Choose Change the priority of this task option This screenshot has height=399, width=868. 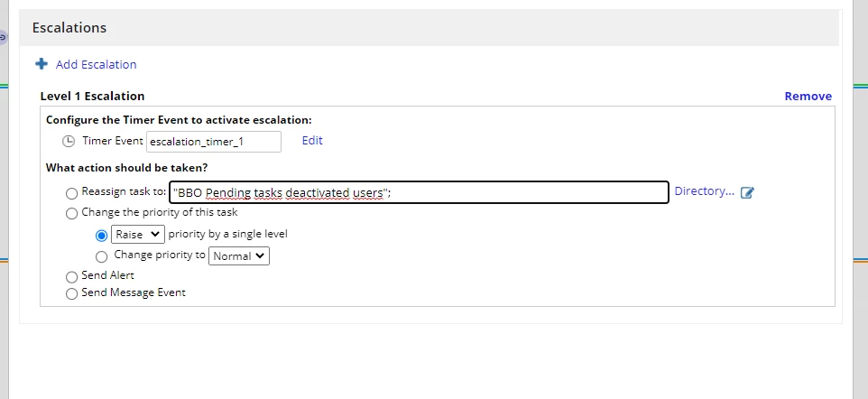[x=71, y=213]
